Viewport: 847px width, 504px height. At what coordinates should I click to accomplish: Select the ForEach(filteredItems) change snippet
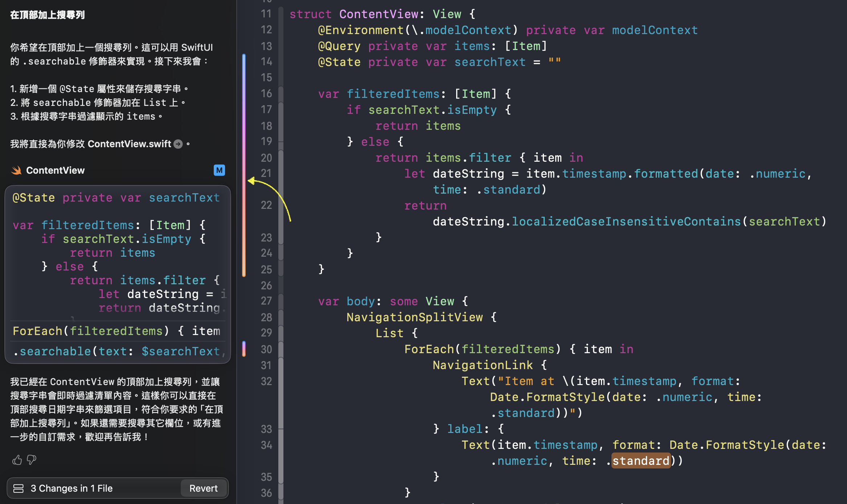click(x=117, y=331)
